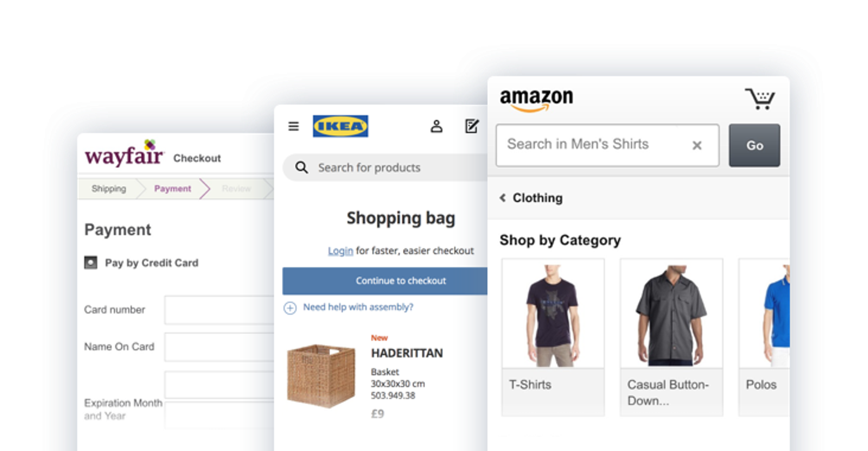Clear the Amazon search field with X
868x451 pixels.
pos(697,145)
